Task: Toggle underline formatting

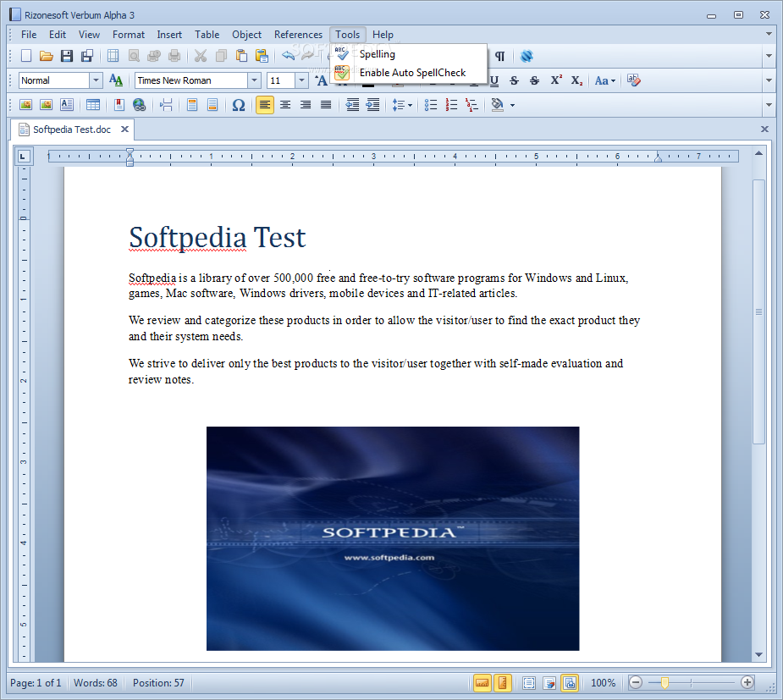Action: coord(494,80)
